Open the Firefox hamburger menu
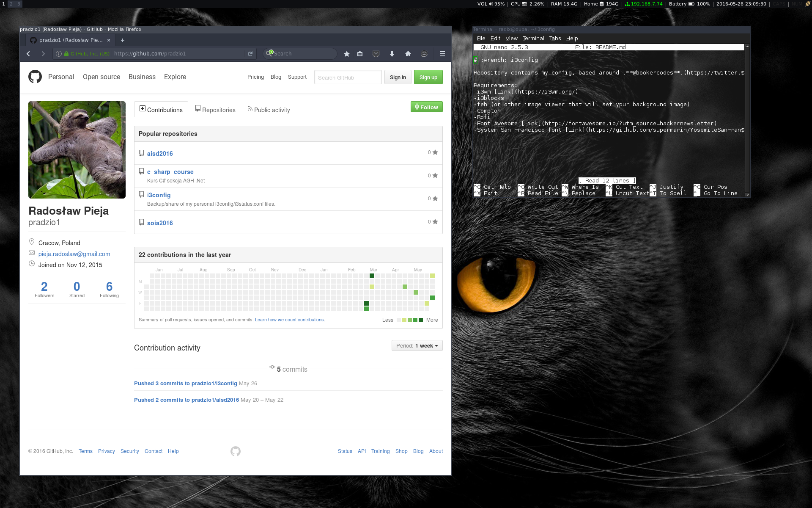 (442, 54)
